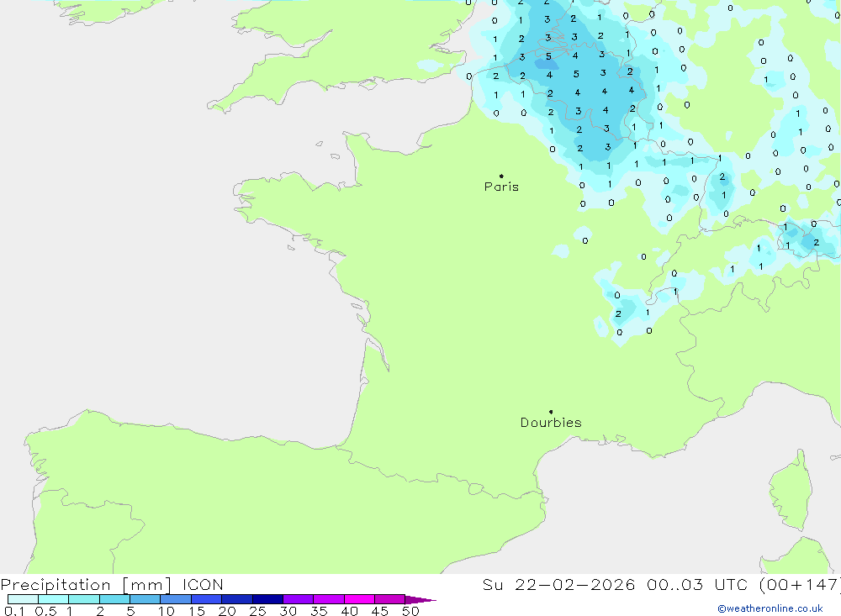Click the 'Precipitation [mm] ICON' title text

[112, 584]
